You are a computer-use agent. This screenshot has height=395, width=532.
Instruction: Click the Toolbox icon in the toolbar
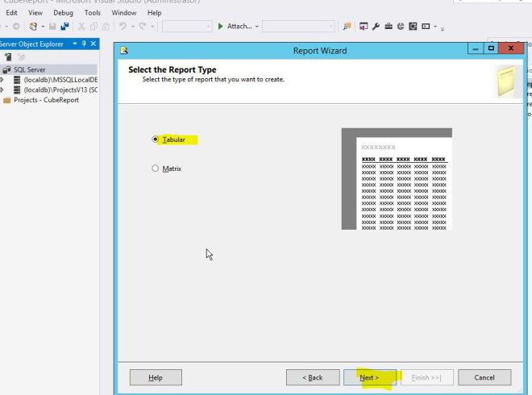388,27
